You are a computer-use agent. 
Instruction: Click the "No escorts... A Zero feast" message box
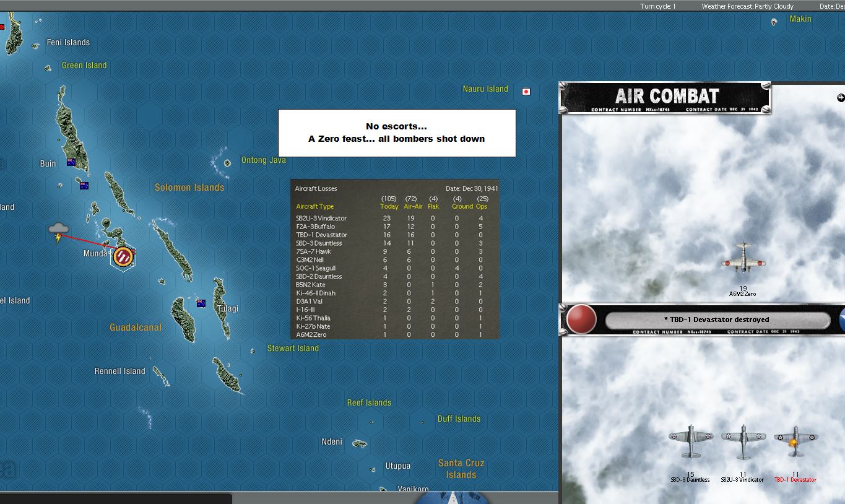click(x=397, y=133)
